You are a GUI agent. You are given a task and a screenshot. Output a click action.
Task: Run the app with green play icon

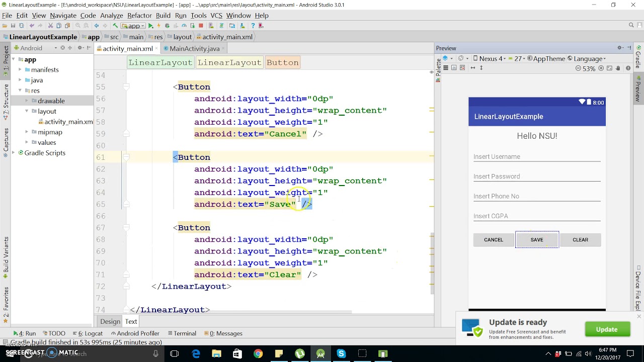click(x=150, y=26)
